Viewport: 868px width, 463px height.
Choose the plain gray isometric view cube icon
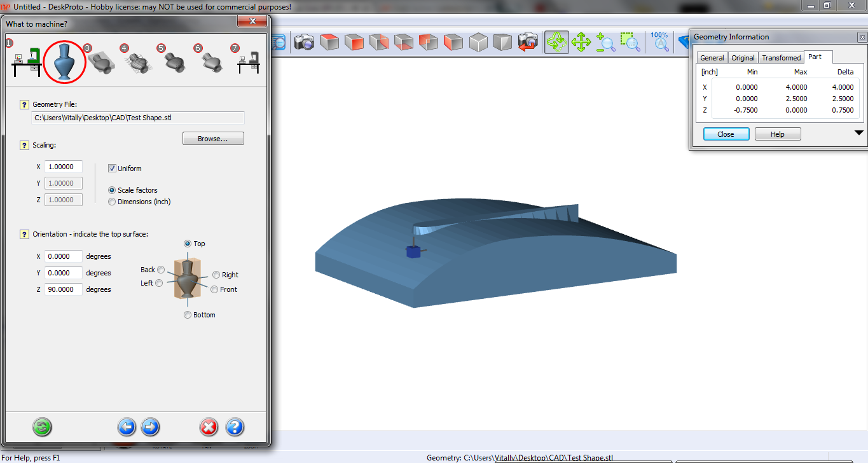pos(478,42)
